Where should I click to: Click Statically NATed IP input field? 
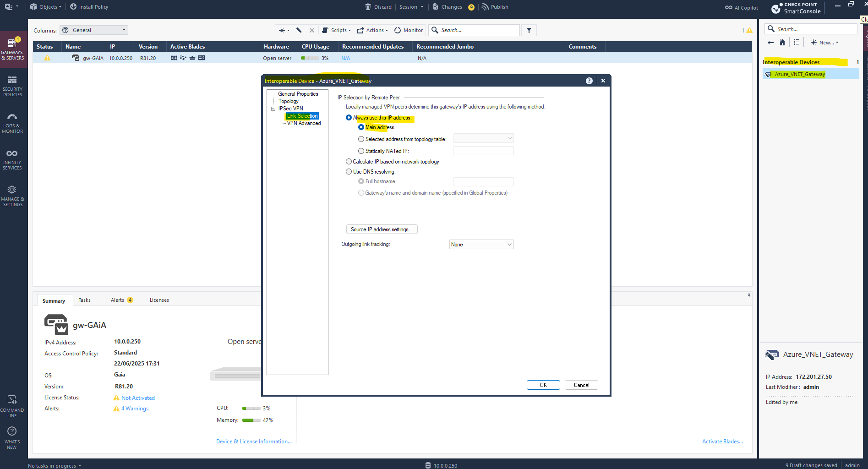(483, 151)
